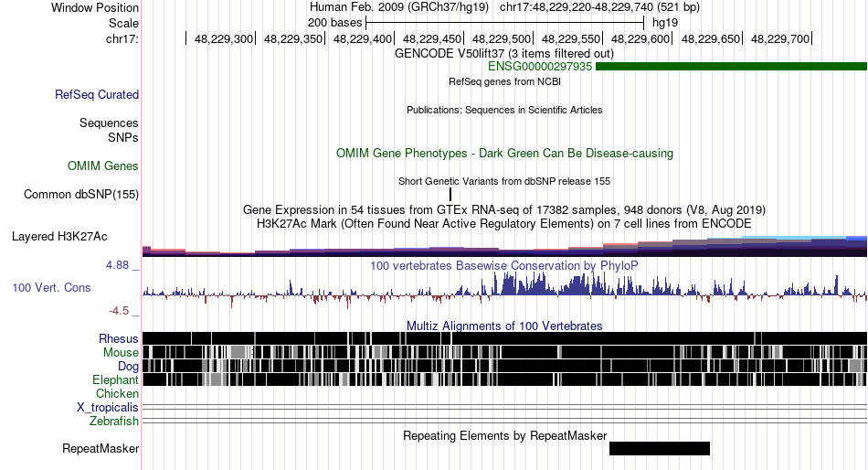Viewport: 868px width, 470px height.
Task: Click the Multiz Alignments of 100 Vertebrates title
Action: (x=504, y=326)
